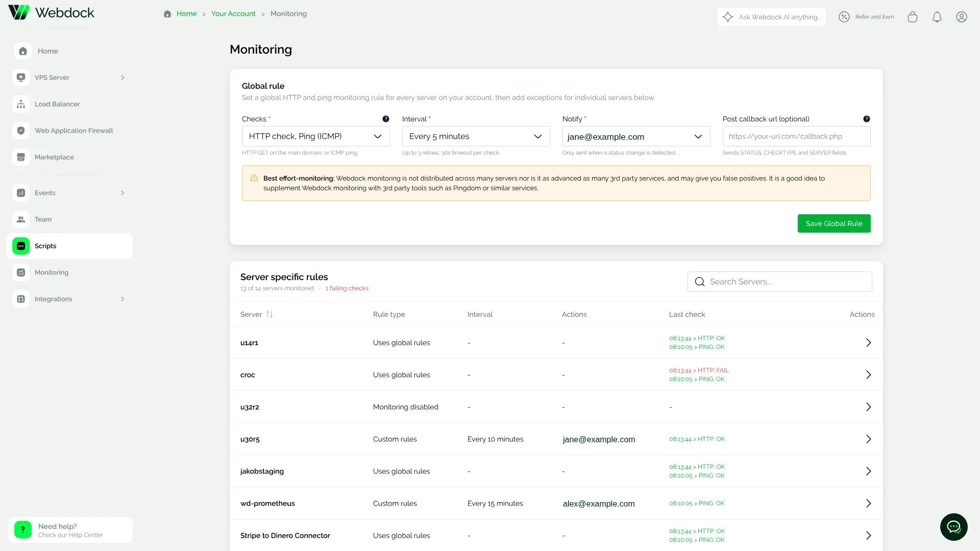Click the Every 15 minutes interval cell
The image size is (980, 551).
click(x=495, y=504)
